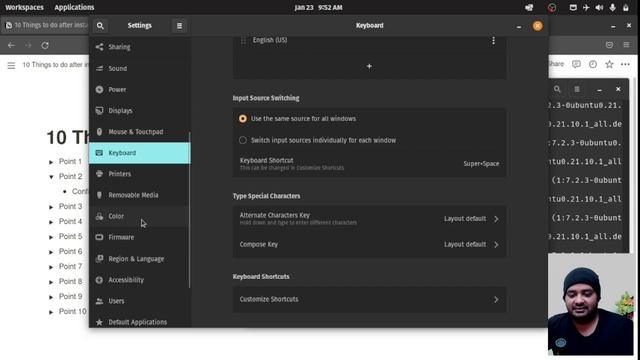
Task: Click the Default Applications star icon
Action: pyautogui.click(x=99, y=322)
